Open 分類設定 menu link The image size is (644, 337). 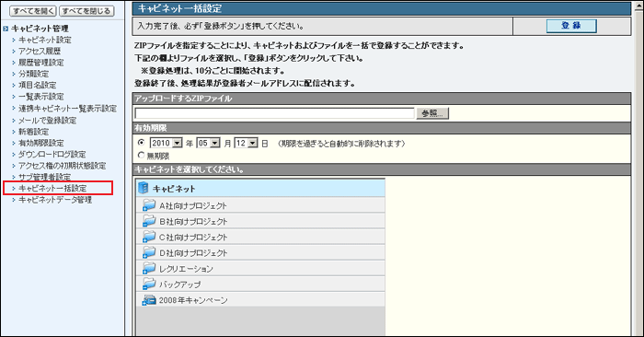34,74
